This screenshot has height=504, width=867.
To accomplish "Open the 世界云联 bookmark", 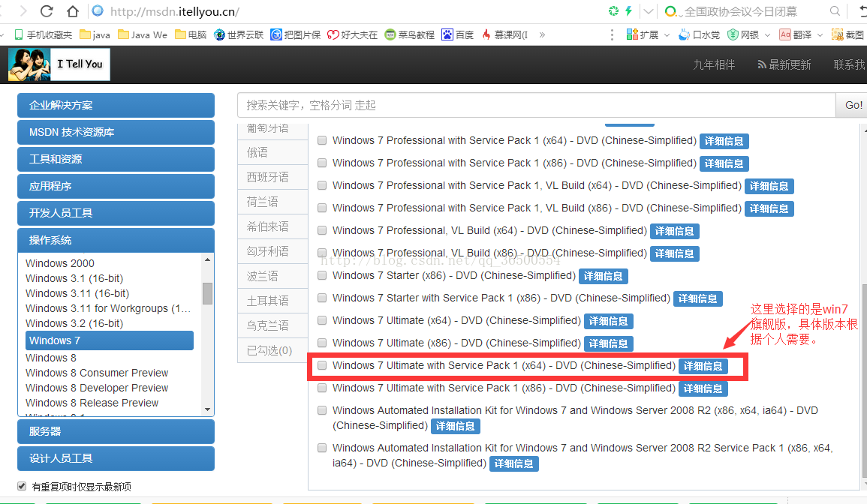I will pos(238,34).
